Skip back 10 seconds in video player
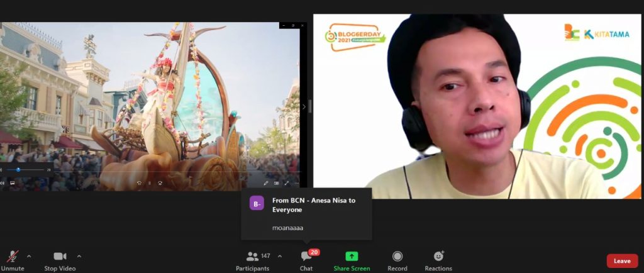Image resolution: width=644 pixels, height=273 pixels. [140, 183]
